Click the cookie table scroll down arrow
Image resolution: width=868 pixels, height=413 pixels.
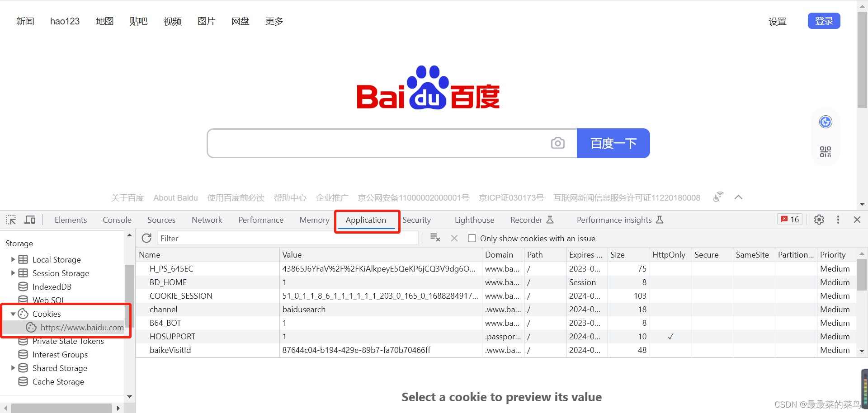[862, 351]
